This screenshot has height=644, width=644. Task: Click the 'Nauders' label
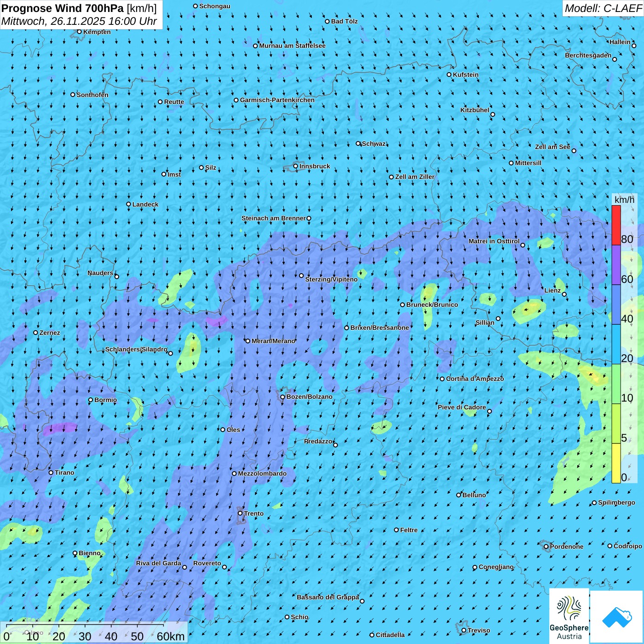100,273
